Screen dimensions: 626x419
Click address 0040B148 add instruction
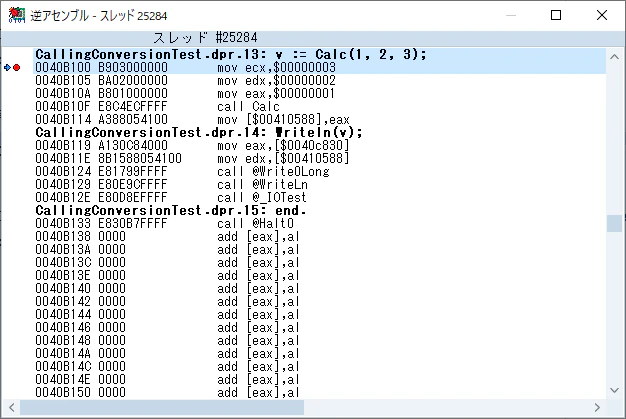click(319, 340)
